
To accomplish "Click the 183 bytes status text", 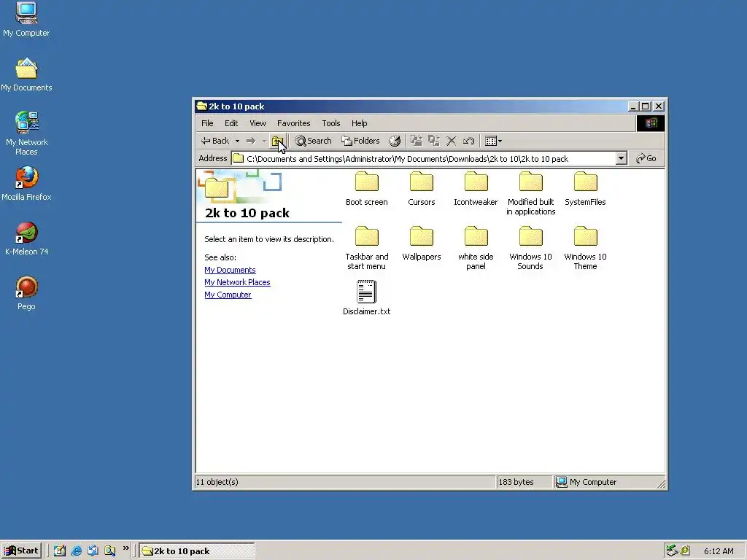I will (516, 483).
